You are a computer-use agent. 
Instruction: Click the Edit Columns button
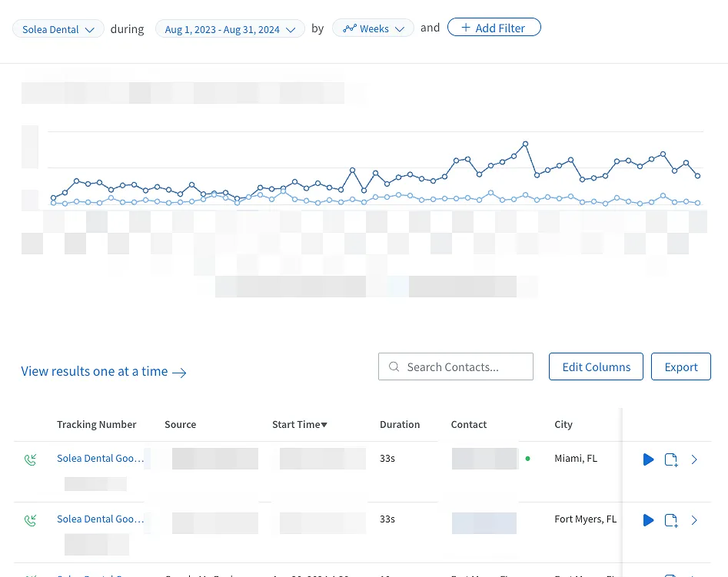tap(596, 366)
